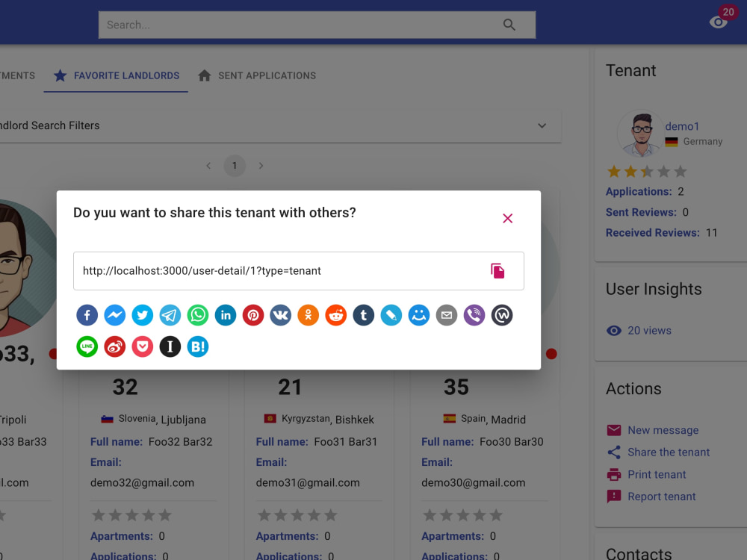Share on Twitter icon
The width and height of the screenshot is (747, 560).
(143, 315)
